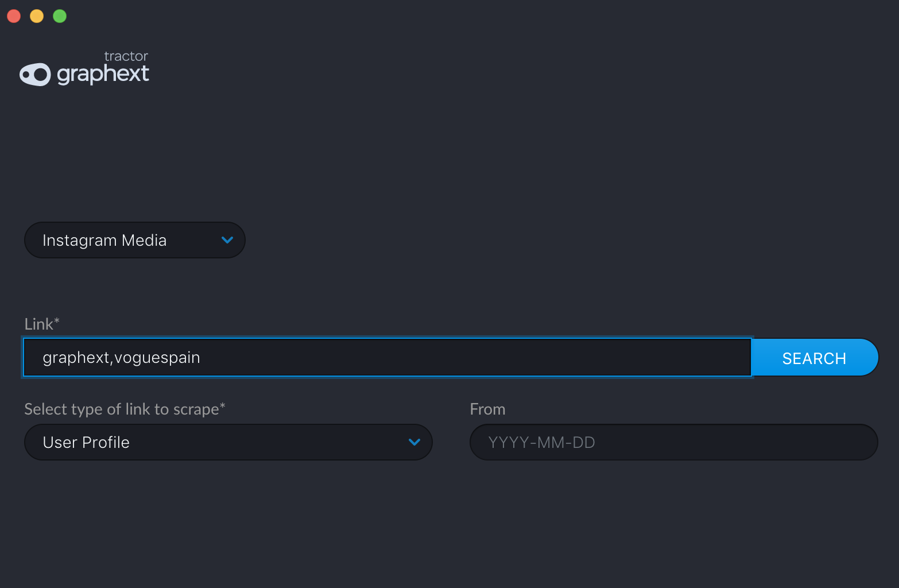
Task: Click the 'Link*' field label
Action: (42, 324)
